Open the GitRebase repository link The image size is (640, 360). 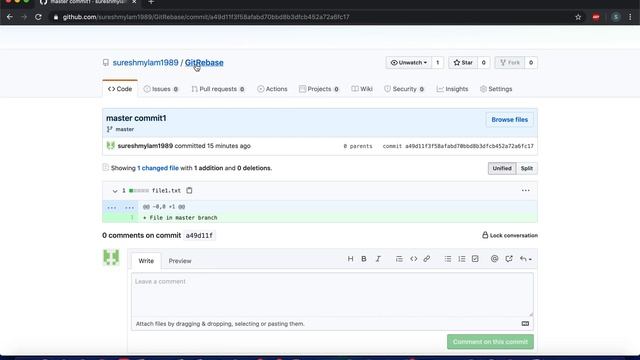click(x=204, y=62)
